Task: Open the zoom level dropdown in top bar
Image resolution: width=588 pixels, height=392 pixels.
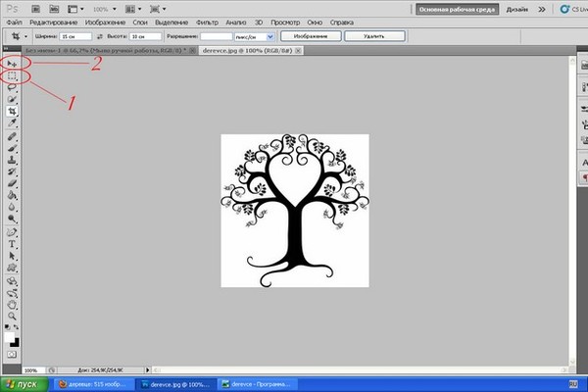Action: 102,8
